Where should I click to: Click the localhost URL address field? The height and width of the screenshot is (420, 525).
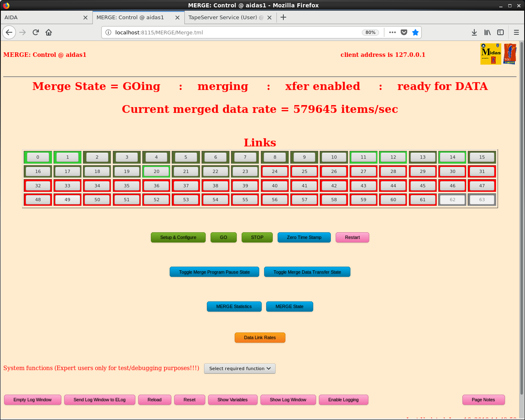233,32
